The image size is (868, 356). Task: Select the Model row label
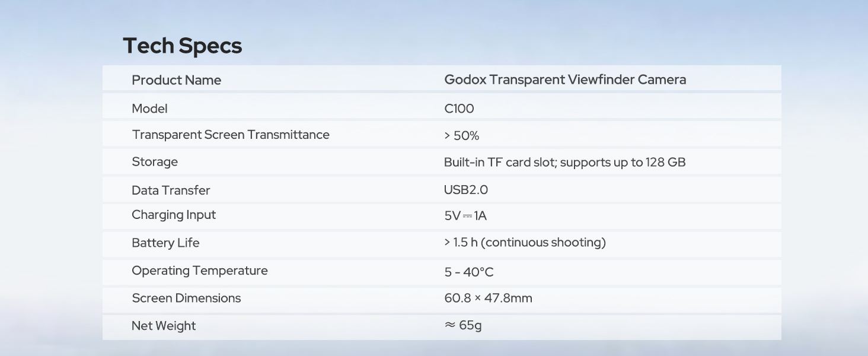click(149, 108)
